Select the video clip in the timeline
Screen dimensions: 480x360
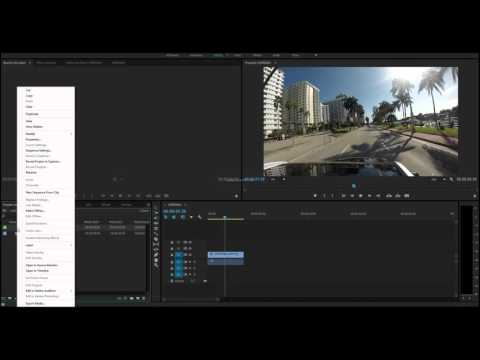(226, 255)
